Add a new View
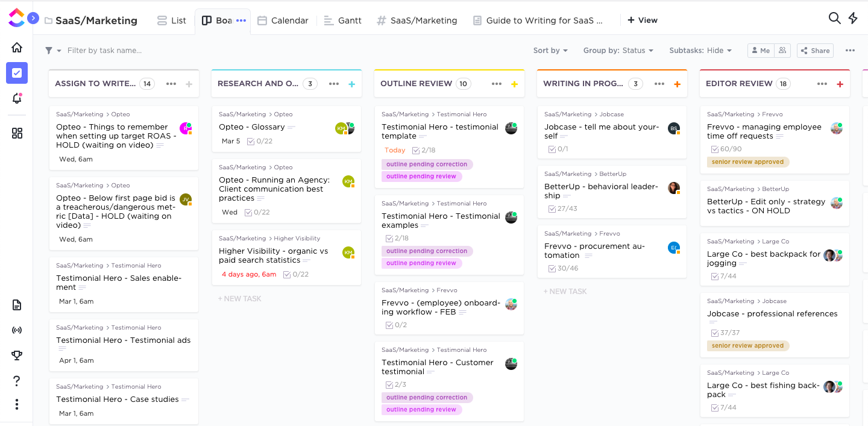Screen dimensions: 868x426 (x=643, y=20)
